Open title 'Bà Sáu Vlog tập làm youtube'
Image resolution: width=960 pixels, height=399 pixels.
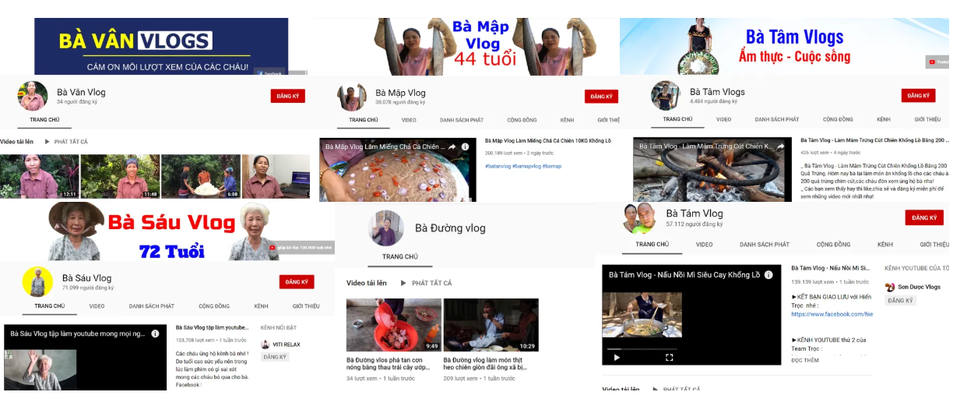212,328
